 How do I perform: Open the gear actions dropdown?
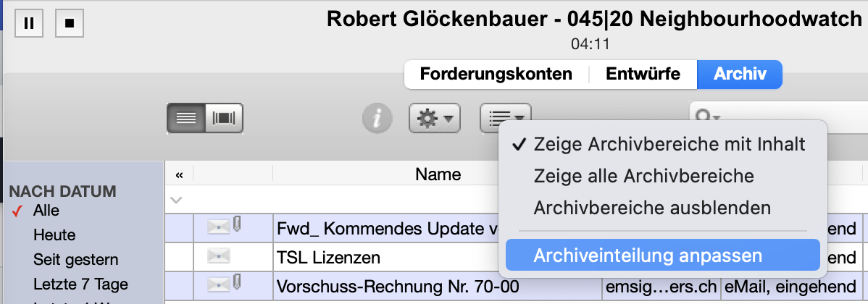click(435, 118)
